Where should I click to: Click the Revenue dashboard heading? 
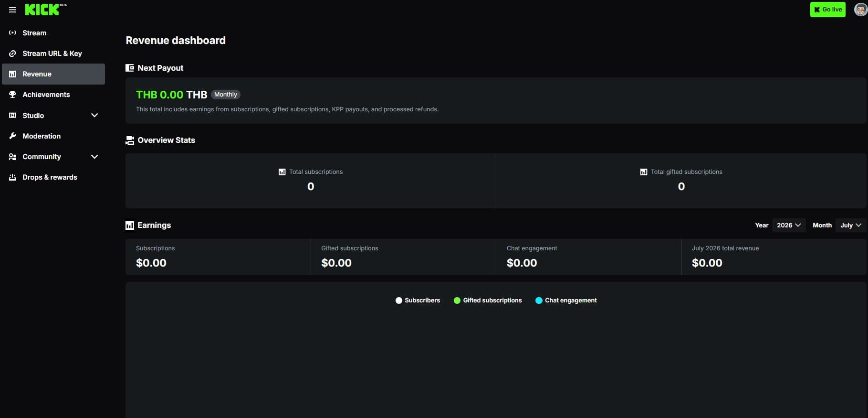pos(176,41)
